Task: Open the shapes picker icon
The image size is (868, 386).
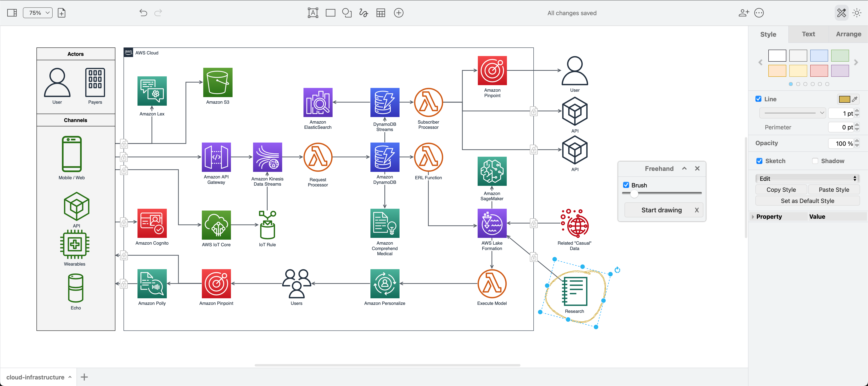Action: (x=347, y=13)
